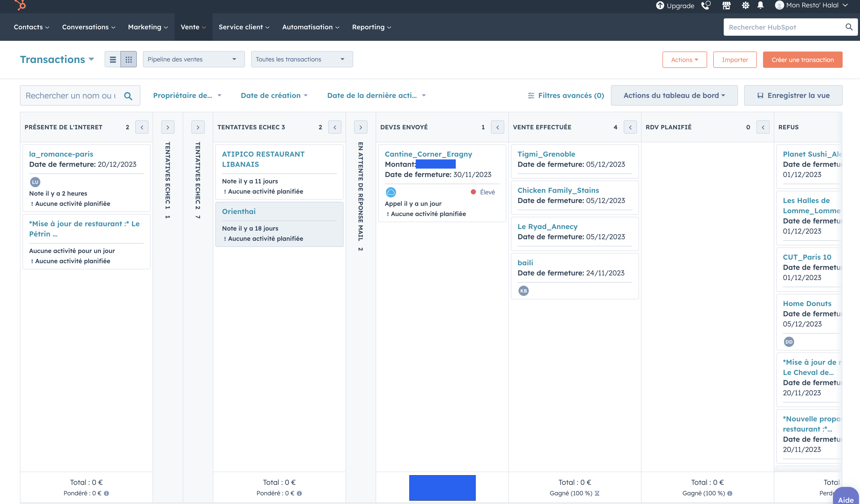Collapse the Tentatives Echec 3 column
Image resolution: width=860 pixels, height=504 pixels.
point(335,127)
